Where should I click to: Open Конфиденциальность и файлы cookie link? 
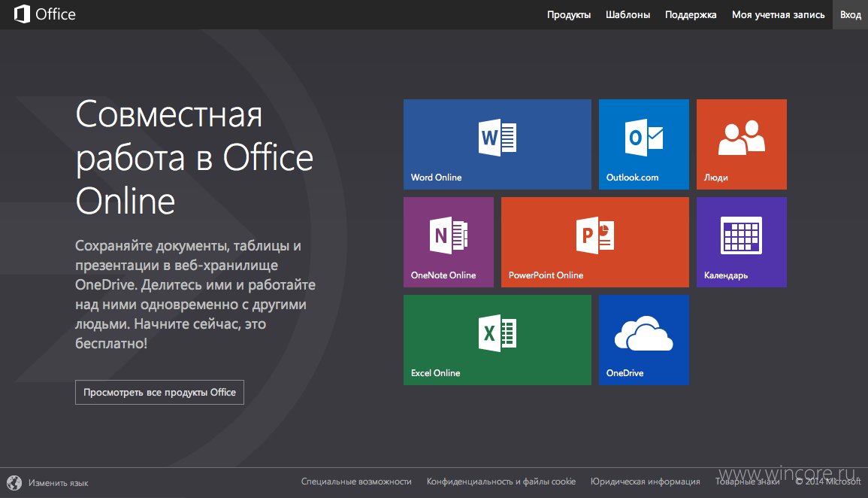(x=501, y=481)
